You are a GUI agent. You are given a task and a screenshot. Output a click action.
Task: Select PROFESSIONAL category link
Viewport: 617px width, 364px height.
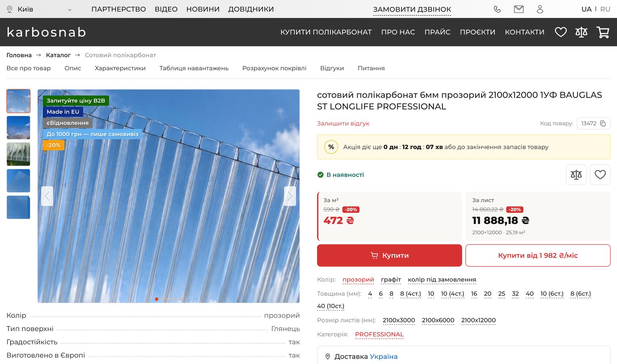click(x=379, y=335)
